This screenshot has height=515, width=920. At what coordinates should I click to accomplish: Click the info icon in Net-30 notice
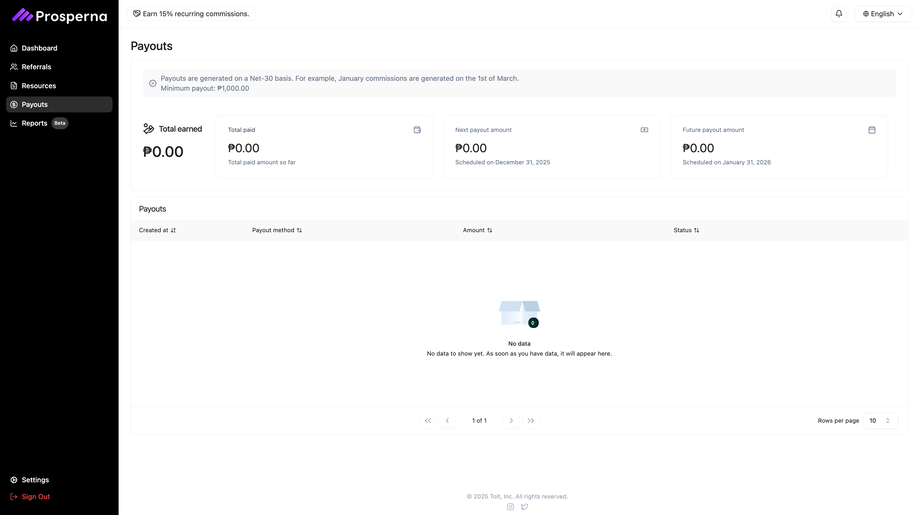pyautogui.click(x=153, y=83)
